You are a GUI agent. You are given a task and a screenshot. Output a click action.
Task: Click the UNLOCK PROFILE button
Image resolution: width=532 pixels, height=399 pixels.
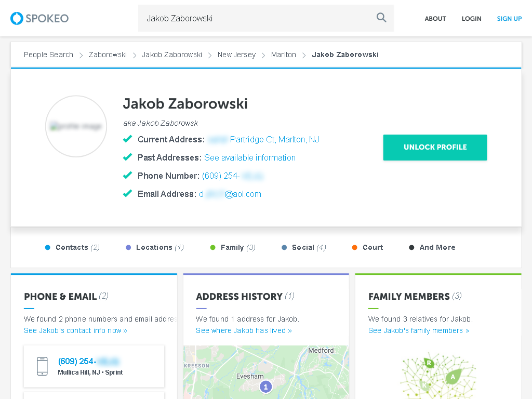(435, 147)
